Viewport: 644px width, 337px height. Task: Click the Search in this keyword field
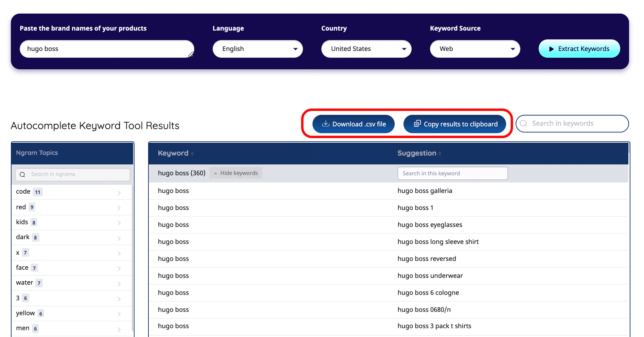click(x=452, y=173)
